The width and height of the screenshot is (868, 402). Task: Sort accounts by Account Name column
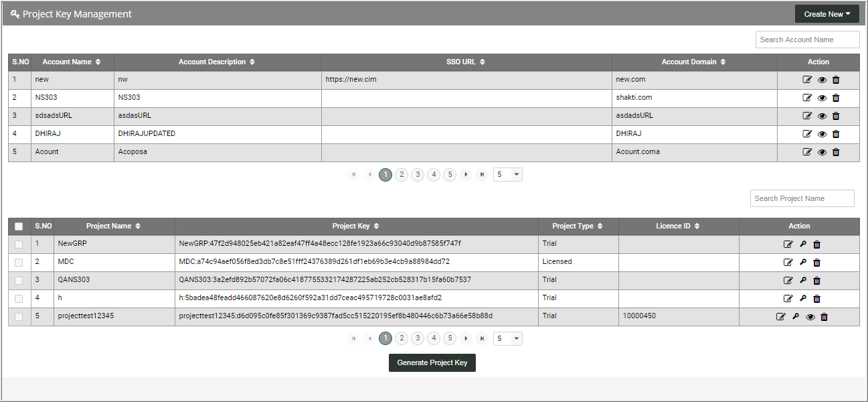(72, 62)
